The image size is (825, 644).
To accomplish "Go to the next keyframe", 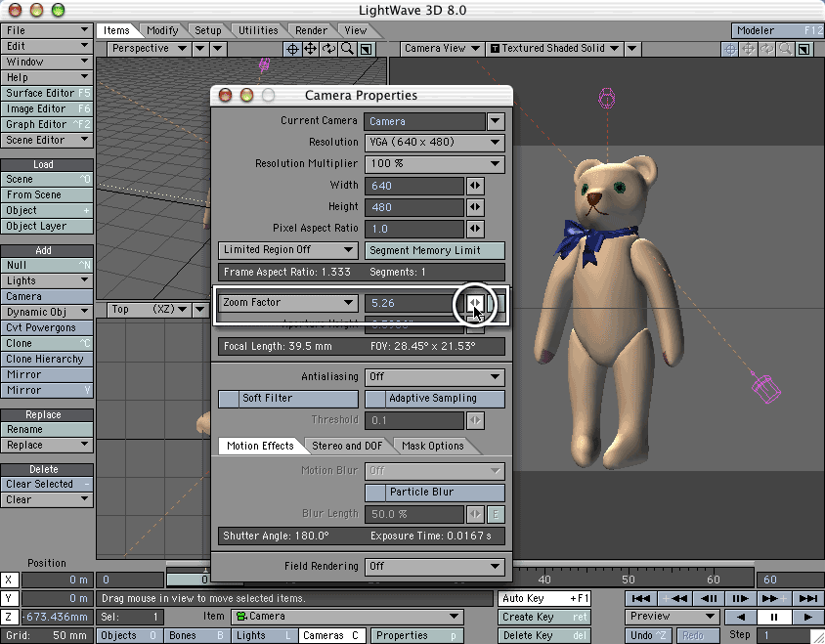I will [x=773, y=598].
